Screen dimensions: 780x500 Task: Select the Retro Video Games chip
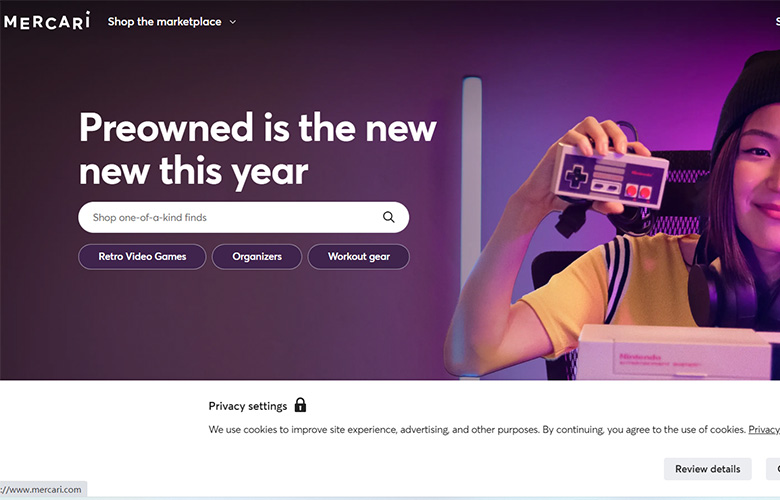coord(142,257)
